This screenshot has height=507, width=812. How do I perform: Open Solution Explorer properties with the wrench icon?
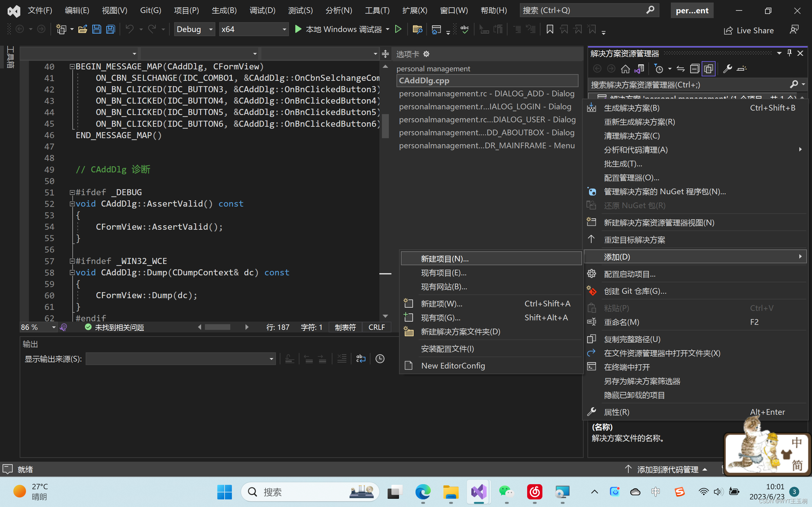[727, 68]
